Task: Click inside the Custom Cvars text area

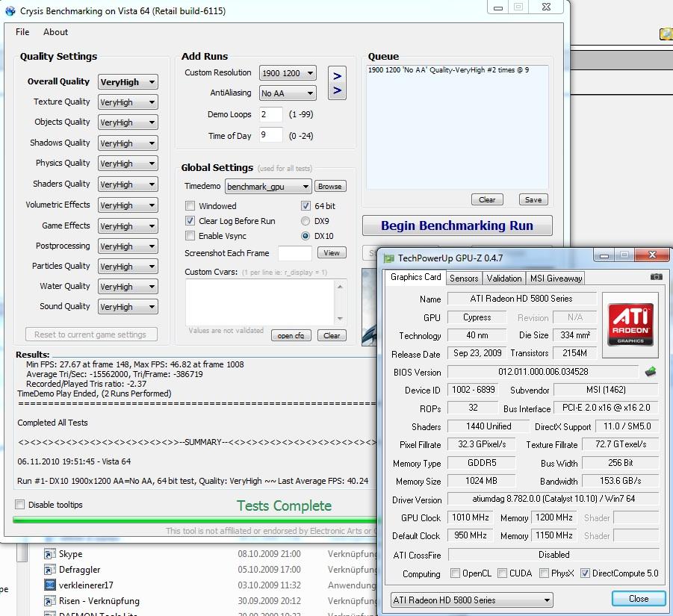Action: [260, 302]
